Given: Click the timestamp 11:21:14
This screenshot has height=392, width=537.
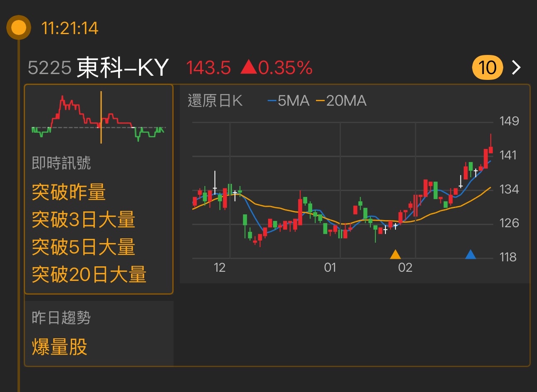Looking at the screenshot, I should click(70, 28).
